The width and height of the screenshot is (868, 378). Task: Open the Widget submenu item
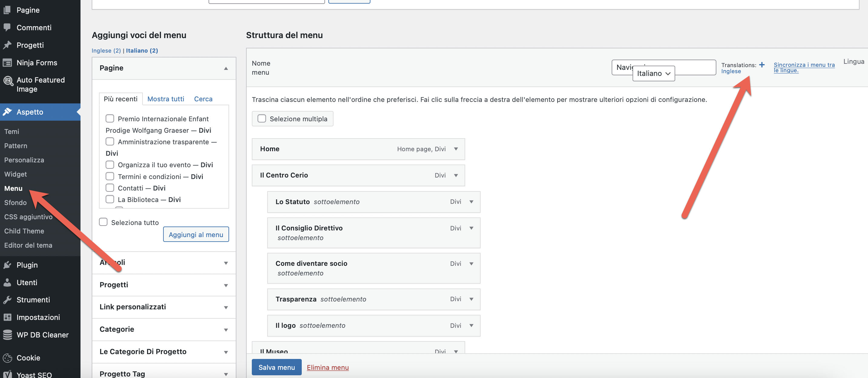(x=15, y=174)
